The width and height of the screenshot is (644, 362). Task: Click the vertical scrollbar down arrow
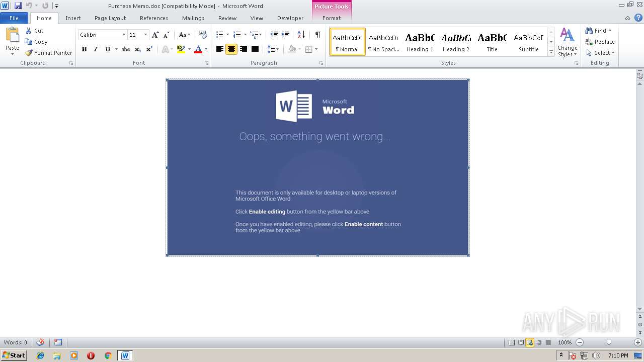point(640,309)
